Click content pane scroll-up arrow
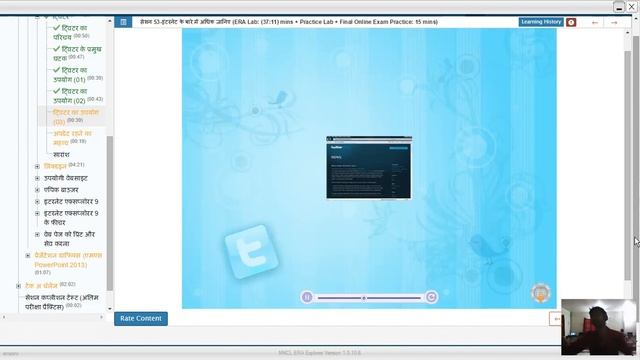 pos(628,32)
